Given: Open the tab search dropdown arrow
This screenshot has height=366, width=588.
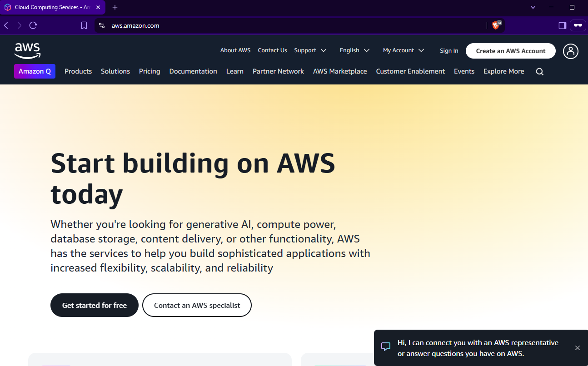Looking at the screenshot, I should [x=533, y=7].
